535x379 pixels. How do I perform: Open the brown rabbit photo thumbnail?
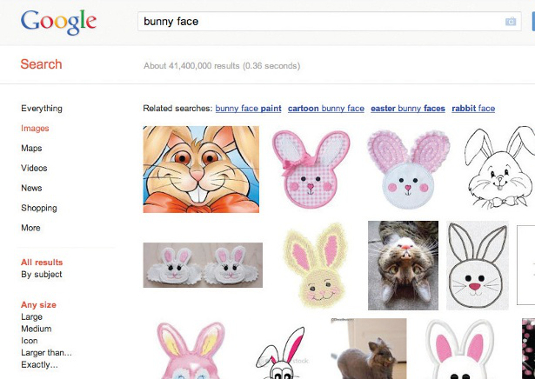[368, 349]
